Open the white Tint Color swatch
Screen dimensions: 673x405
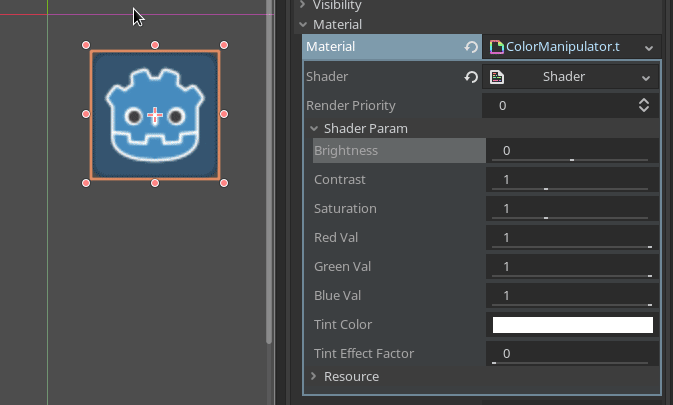tap(573, 325)
